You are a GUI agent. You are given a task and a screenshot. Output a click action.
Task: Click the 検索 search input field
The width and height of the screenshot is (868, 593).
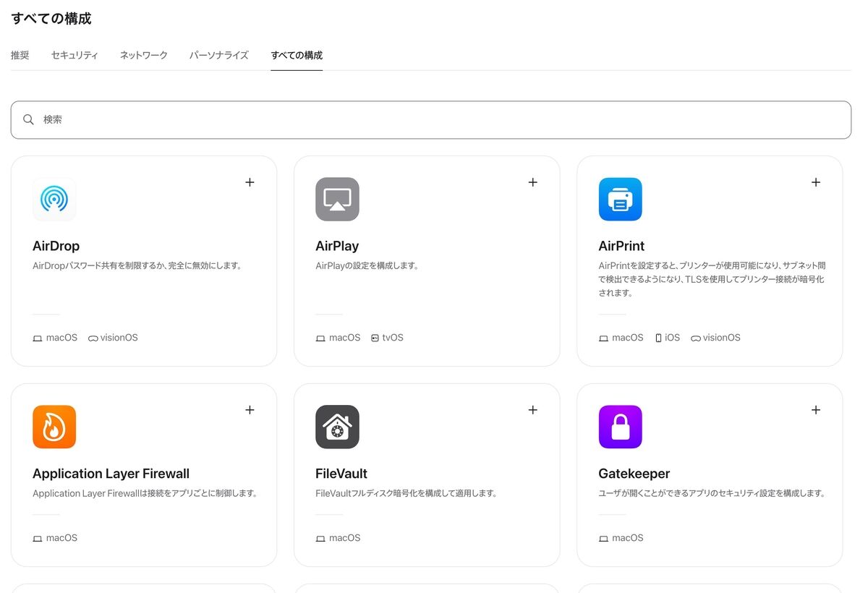pos(434,120)
